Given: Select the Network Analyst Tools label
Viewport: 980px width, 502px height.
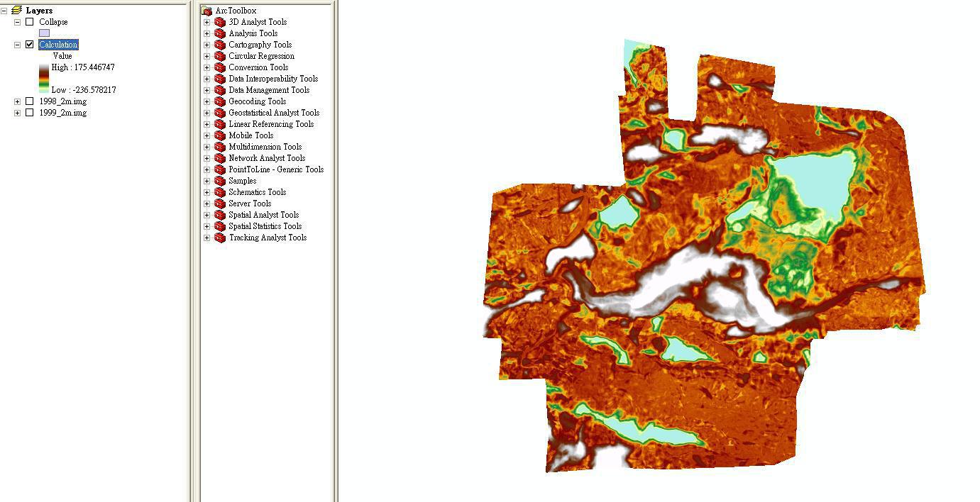Looking at the screenshot, I should pos(267,158).
